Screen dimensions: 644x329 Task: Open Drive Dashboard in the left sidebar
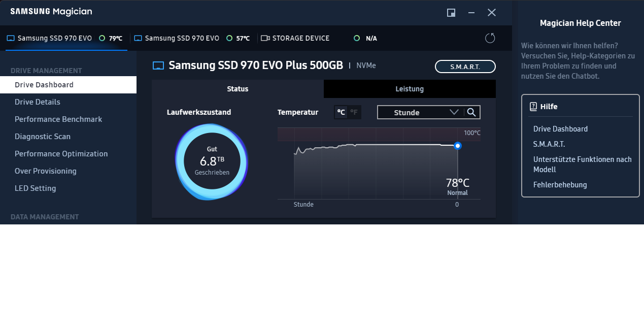point(68,85)
